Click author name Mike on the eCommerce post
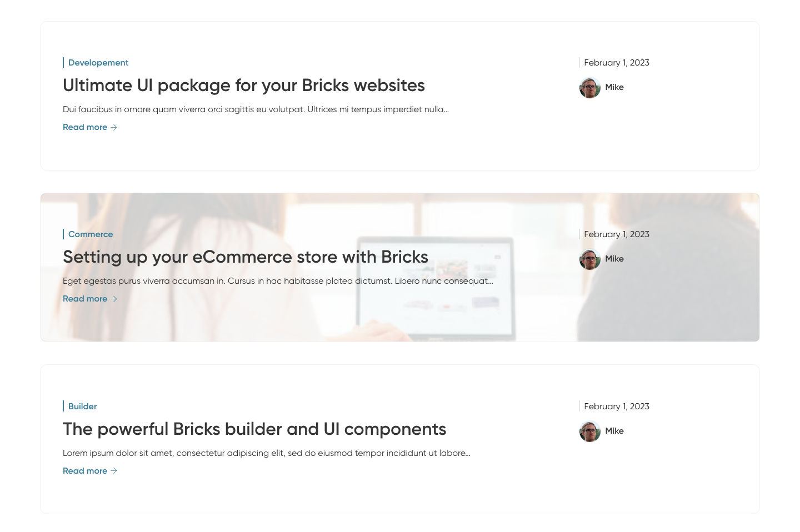 (x=614, y=259)
